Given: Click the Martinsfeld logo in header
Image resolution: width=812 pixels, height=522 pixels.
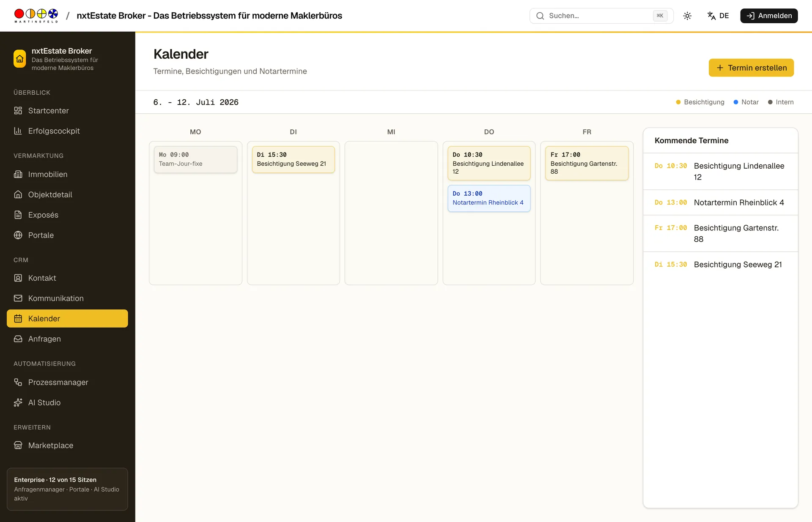Looking at the screenshot, I should click(36, 16).
